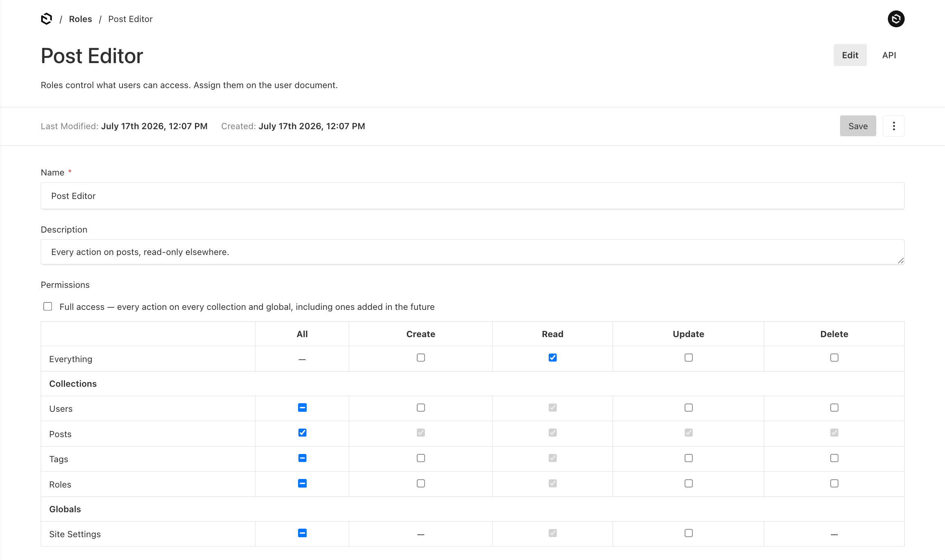Switch to the API tab
Viewport: 945px width, 560px height.
tap(888, 55)
